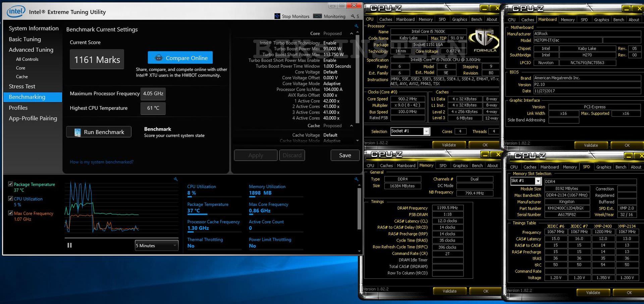Toggle CPU Utilization checkbox
The width and height of the screenshot is (644, 304).
click(10, 199)
